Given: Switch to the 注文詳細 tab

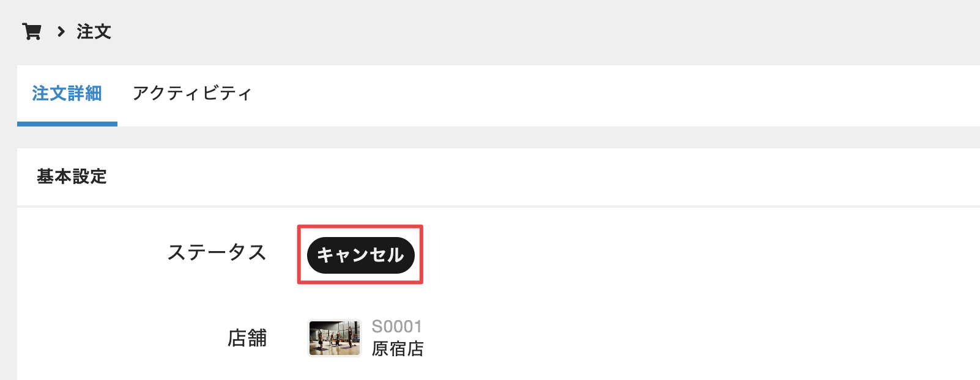Looking at the screenshot, I should point(67,93).
